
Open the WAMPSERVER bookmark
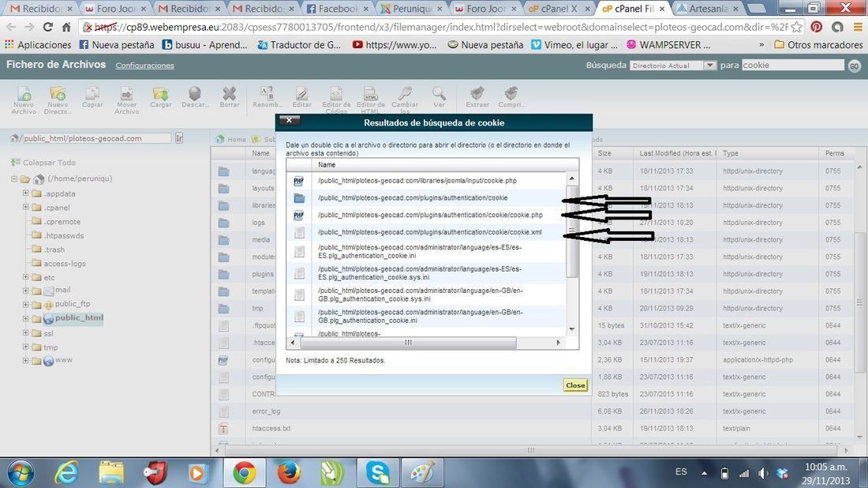(x=668, y=45)
